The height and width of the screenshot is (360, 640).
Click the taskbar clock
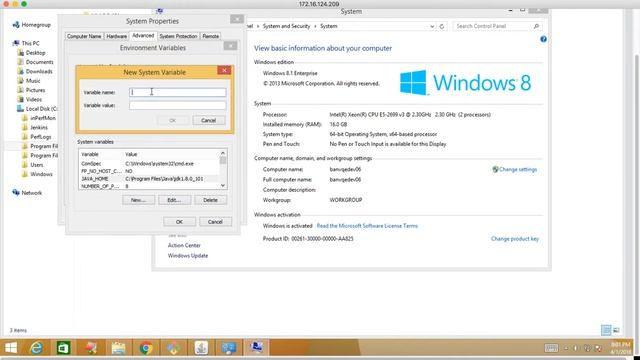(620, 348)
